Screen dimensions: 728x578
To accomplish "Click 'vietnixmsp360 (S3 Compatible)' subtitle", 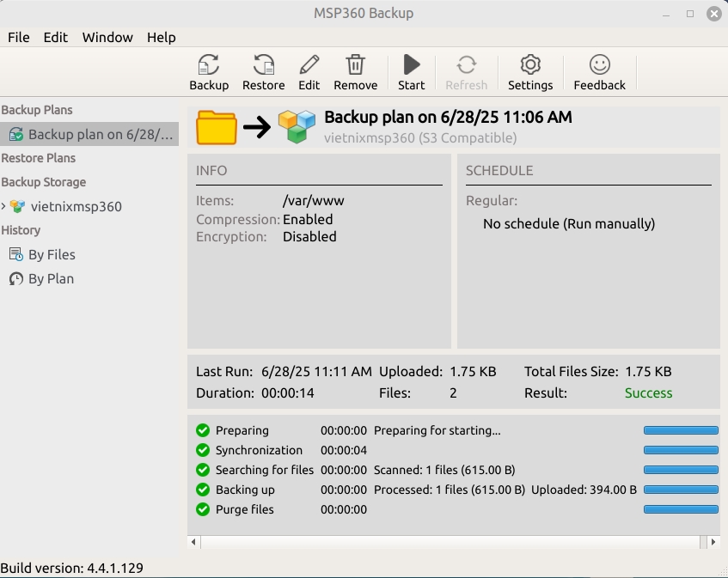I will pyautogui.click(x=420, y=137).
